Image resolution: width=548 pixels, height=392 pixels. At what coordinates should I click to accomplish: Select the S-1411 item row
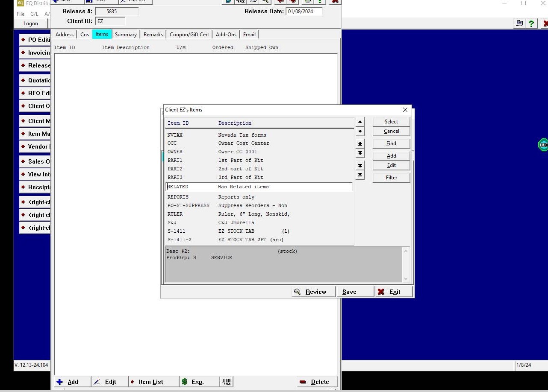click(x=259, y=231)
